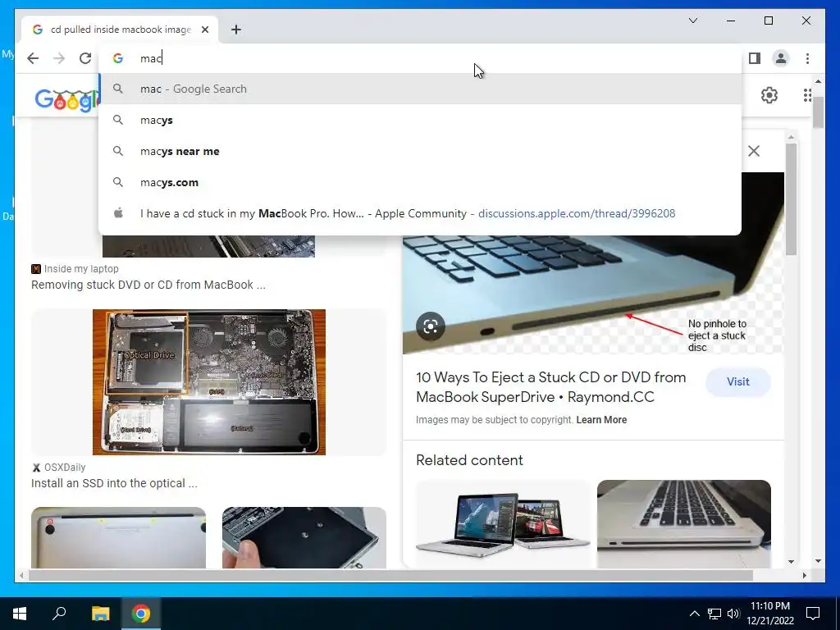Choose the 'macys' suggestion
840x630 pixels.
[420, 120]
